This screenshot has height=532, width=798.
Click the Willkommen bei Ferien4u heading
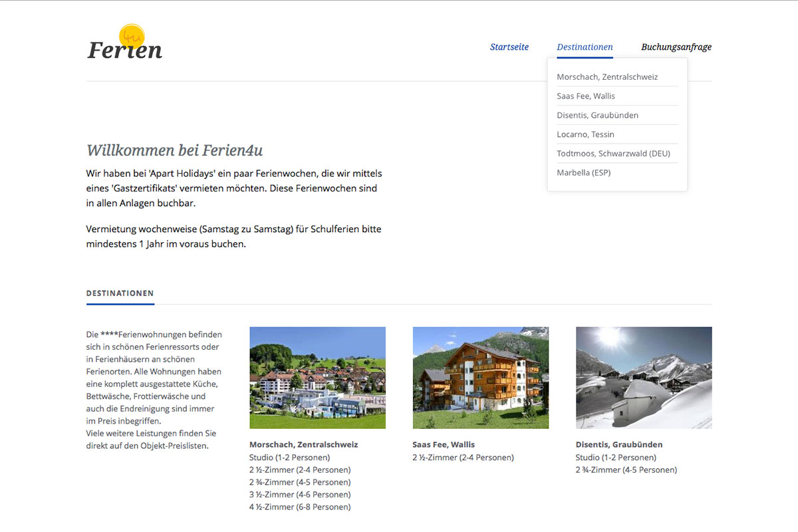[x=175, y=151]
